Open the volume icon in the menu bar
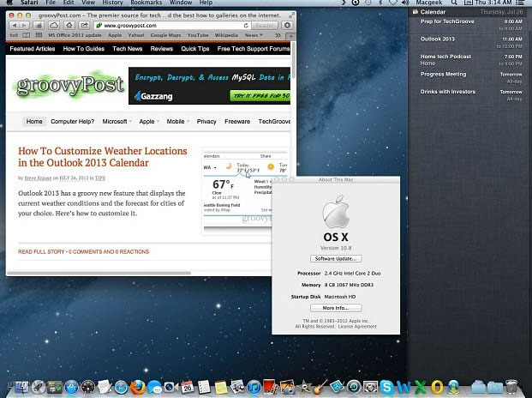Screen dimensions: 532x398 (405, 3)
